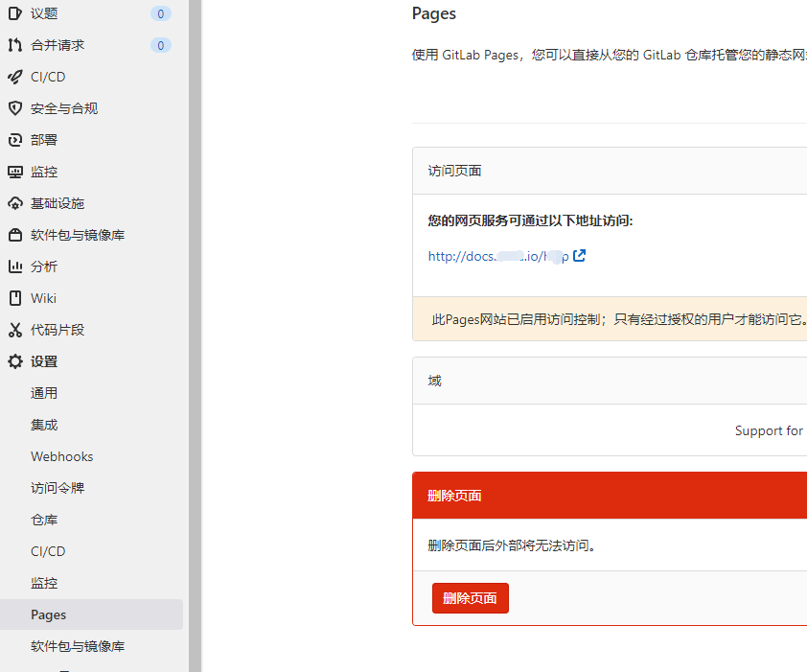Select the 部署 deployments icon
The width and height of the screenshot is (807, 672).
13,140
